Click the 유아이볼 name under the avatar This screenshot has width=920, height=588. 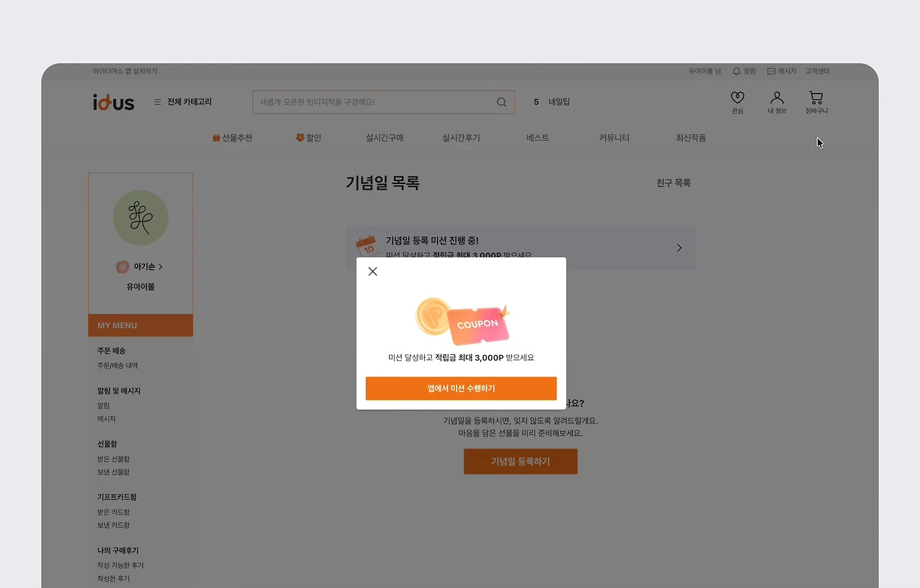pyautogui.click(x=141, y=287)
